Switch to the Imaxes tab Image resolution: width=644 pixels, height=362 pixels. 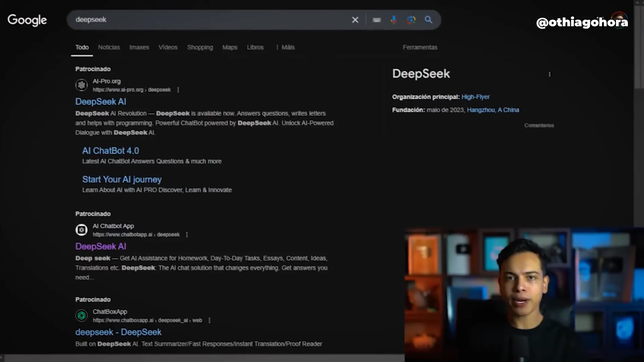(139, 47)
